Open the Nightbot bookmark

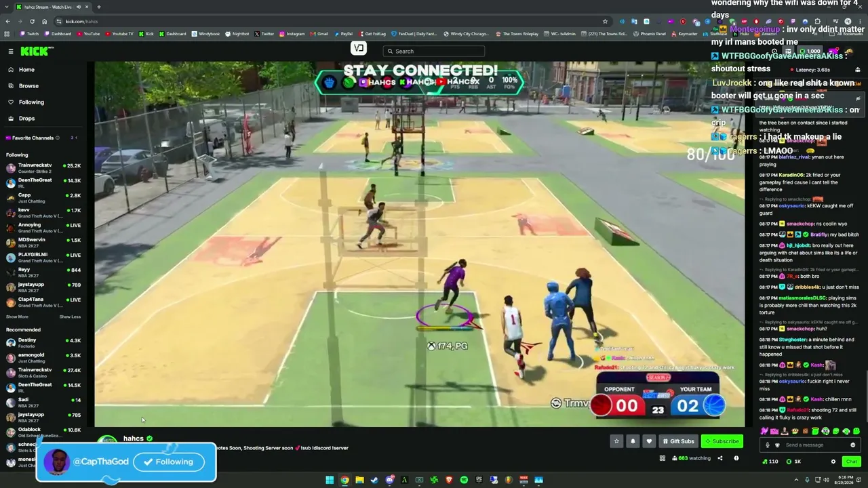[x=237, y=34]
